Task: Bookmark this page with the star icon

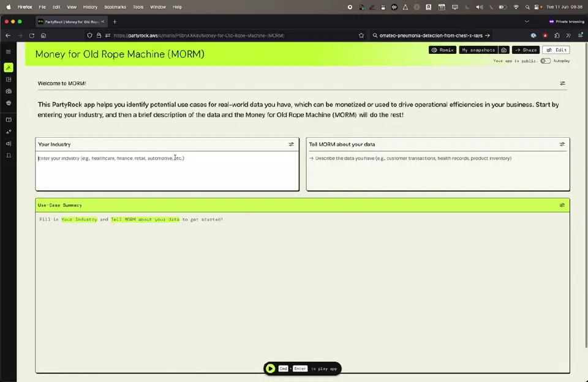Action: 361,36
